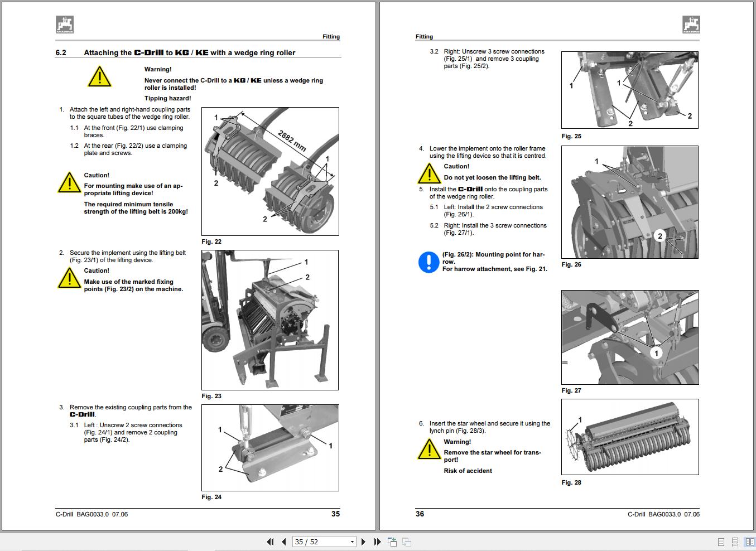Click the 'Fig. 27' caption
The width and height of the screenshot is (756, 551).
pos(571,390)
